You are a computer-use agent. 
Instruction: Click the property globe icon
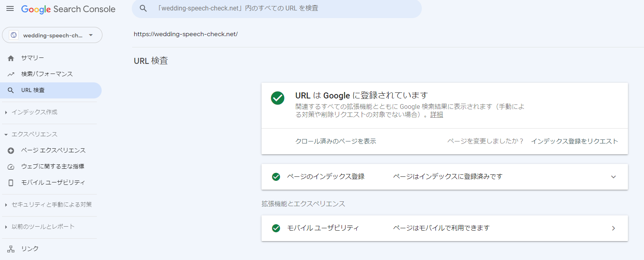coord(14,35)
